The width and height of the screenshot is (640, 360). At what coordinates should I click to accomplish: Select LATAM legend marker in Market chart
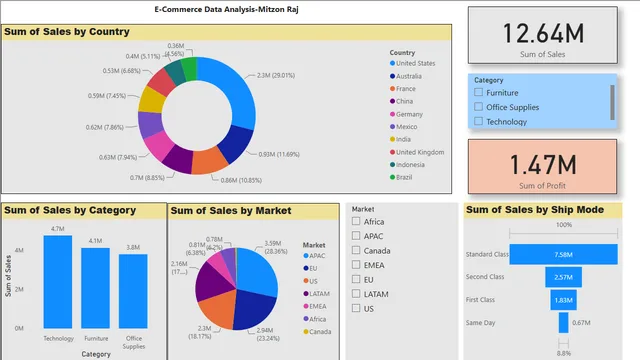coord(306,293)
